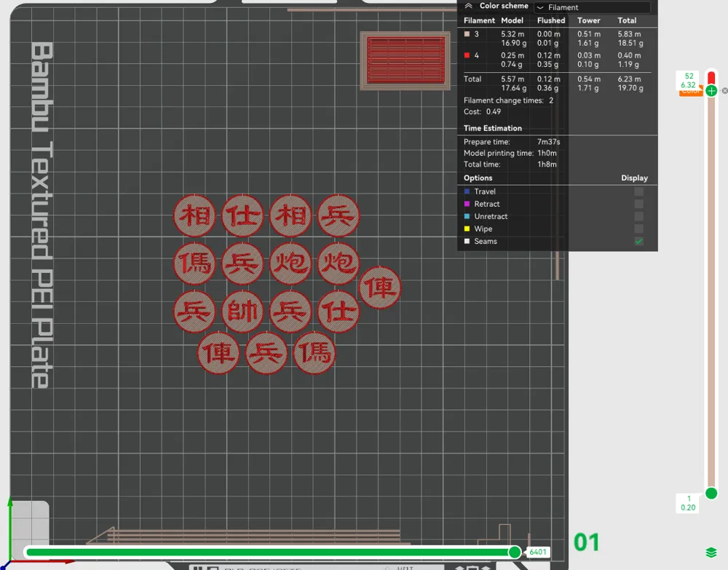Collapse the Color scheme panel chevron
The width and height of the screenshot is (728, 570).
(x=469, y=6)
